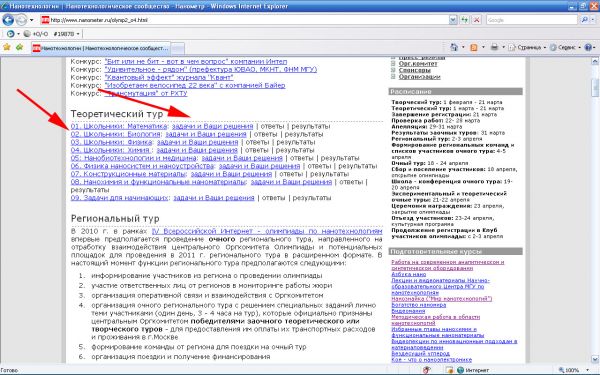
Task: Expand the Home button dropdown arrow
Action: 463,47
